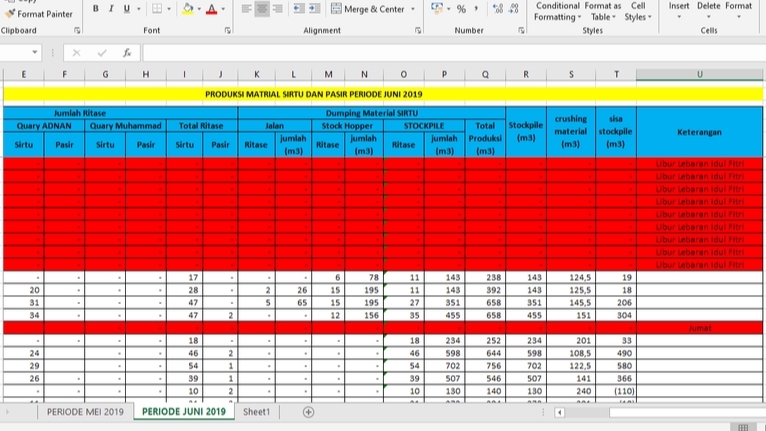Toggle Italic formatting
Screen dimensions: 766x431
111,8
